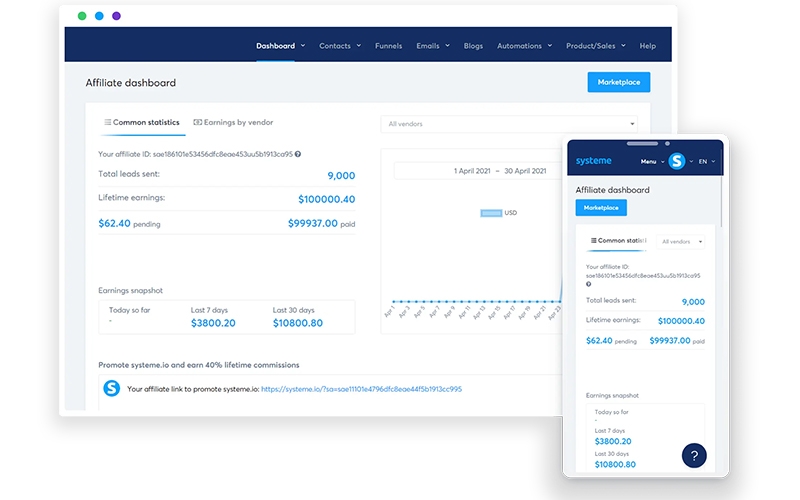
Task: Click the Earnings by vendor money icon
Action: pyautogui.click(x=197, y=122)
